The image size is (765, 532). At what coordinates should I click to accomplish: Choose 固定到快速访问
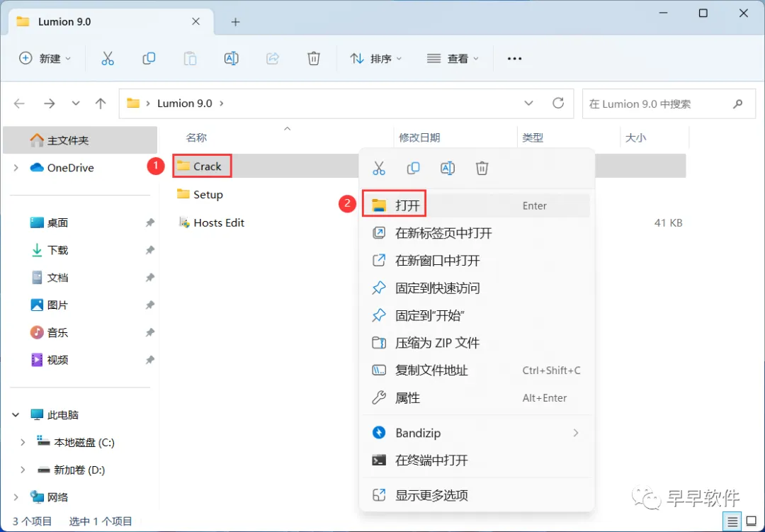(x=477, y=288)
